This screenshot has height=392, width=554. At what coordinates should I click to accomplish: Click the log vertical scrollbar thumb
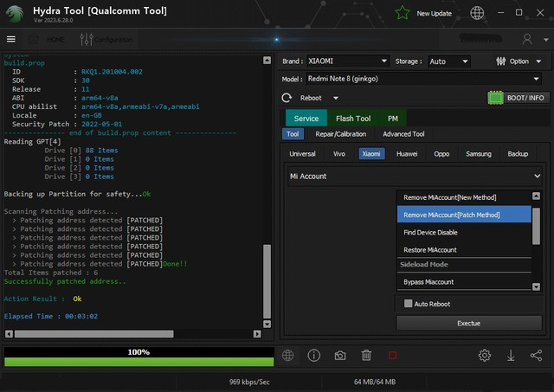pyautogui.click(x=267, y=281)
